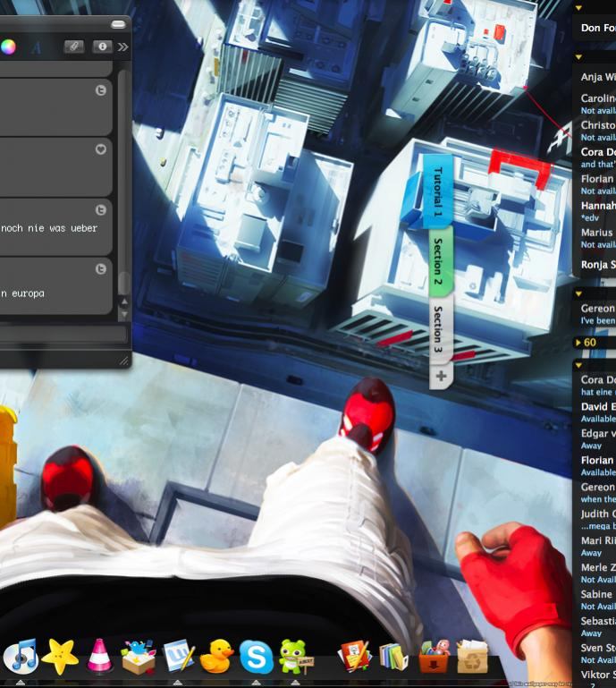616x688 pixels.
Task: Open the yellow star app in dock
Action: 60,657
